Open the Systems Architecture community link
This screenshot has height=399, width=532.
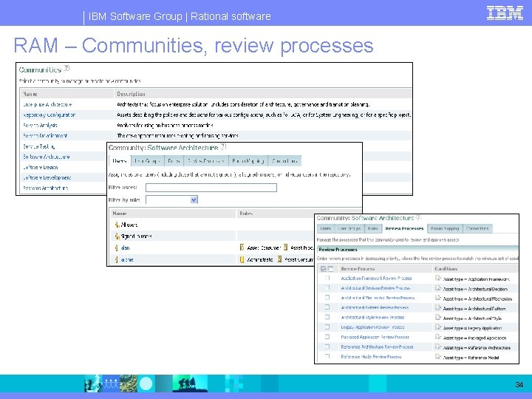[46, 188]
